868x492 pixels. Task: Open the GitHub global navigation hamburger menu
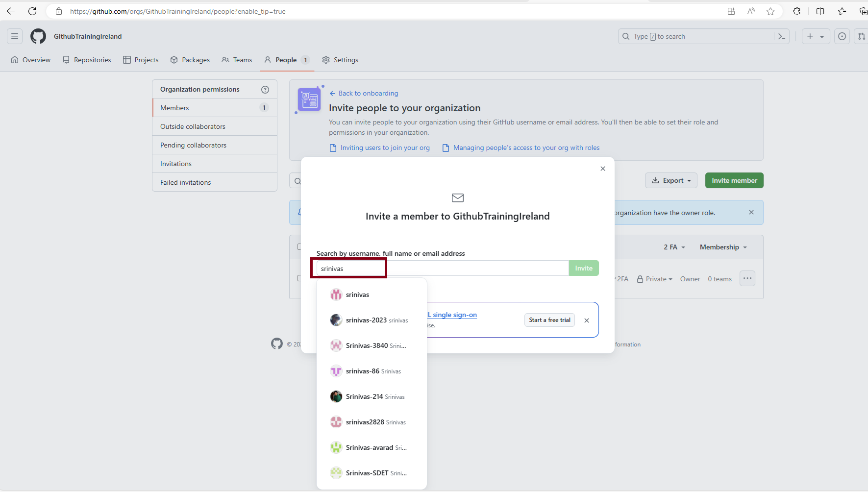click(15, 36)
